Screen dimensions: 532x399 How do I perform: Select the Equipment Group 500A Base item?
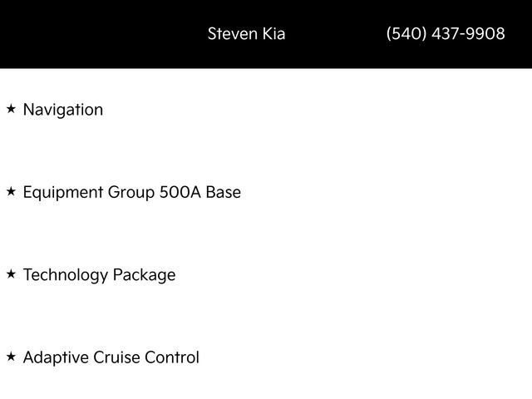coord(131,192)
